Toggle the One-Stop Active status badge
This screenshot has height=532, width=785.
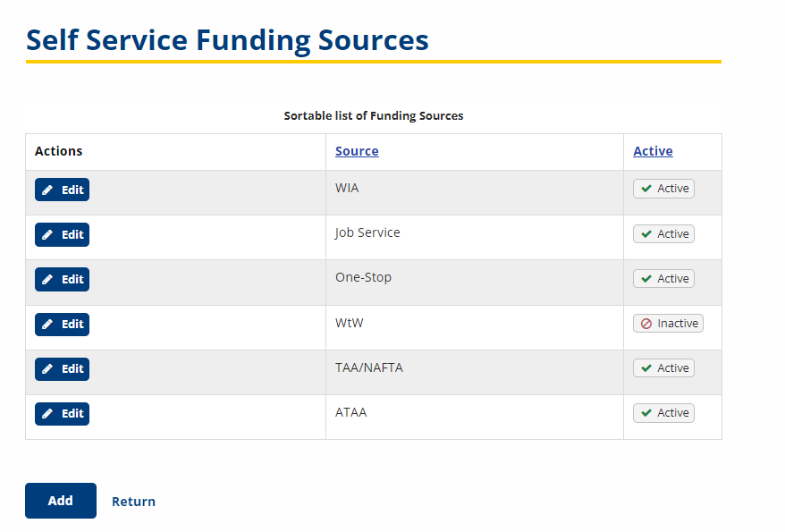[663, 278]
